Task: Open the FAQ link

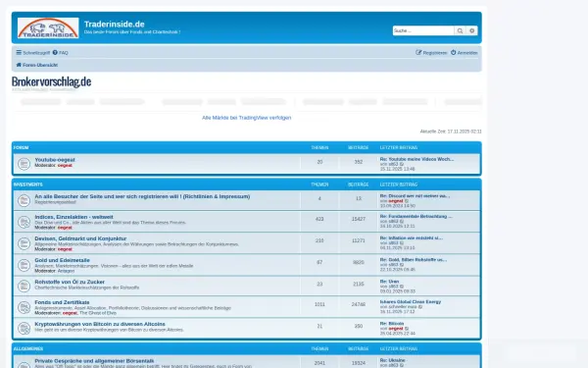Action: coord(61,53)
